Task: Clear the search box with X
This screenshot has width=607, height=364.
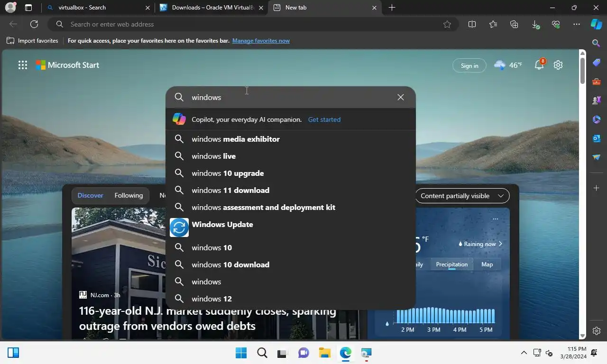Action: coord(401,97)
